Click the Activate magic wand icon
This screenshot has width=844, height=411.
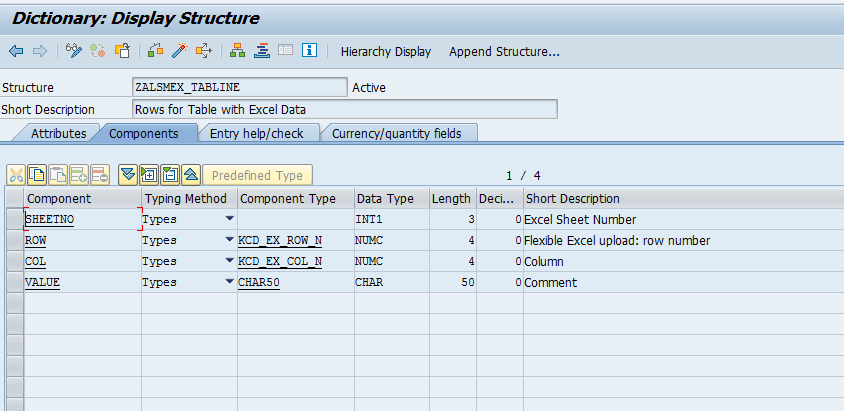(x=180, y=51)
